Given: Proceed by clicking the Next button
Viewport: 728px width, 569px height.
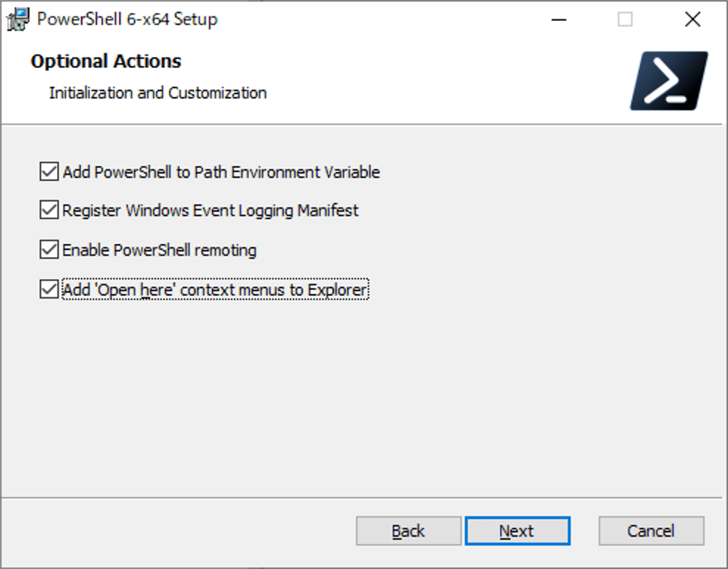Looking at the screenshot, I should click(x=518, y=531).
